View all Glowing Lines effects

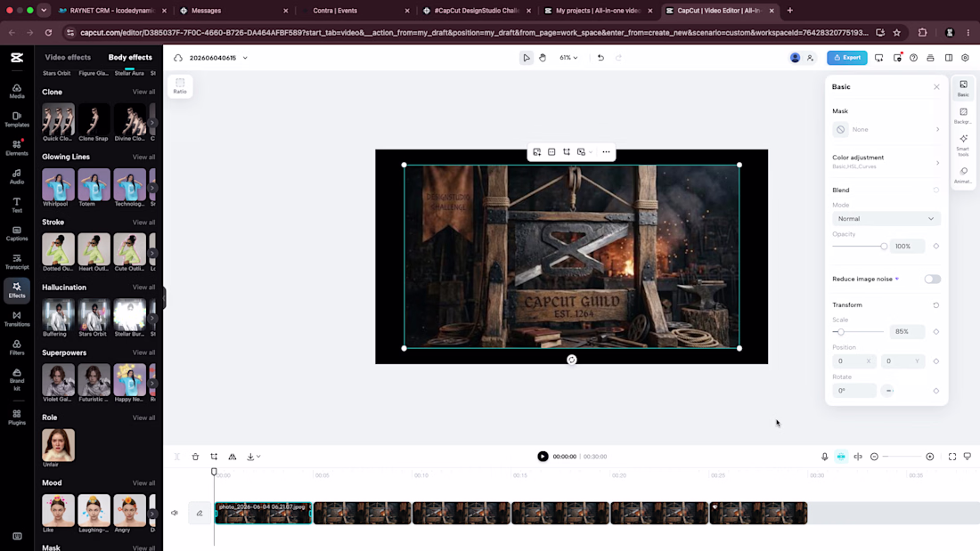tap(143, 157)
